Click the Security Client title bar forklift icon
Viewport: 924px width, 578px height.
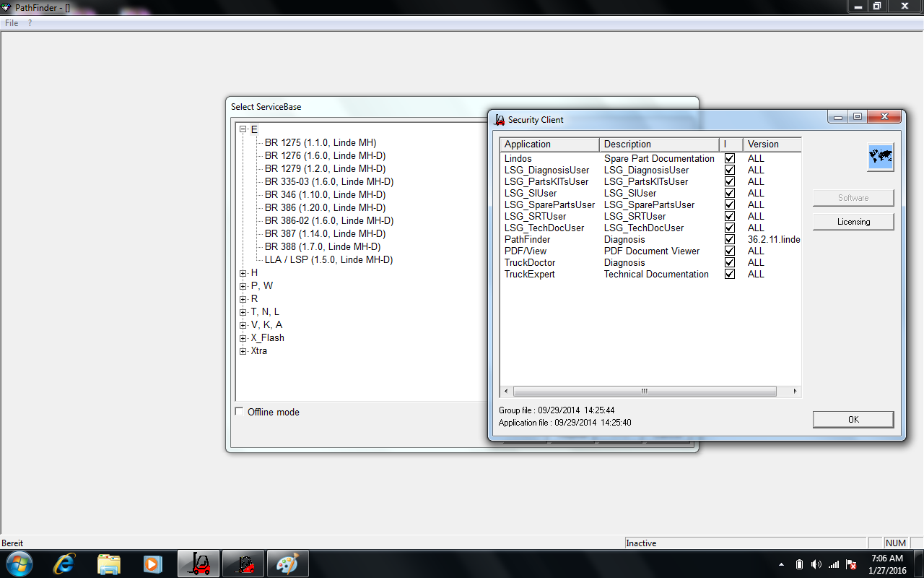tap(500, 120)
